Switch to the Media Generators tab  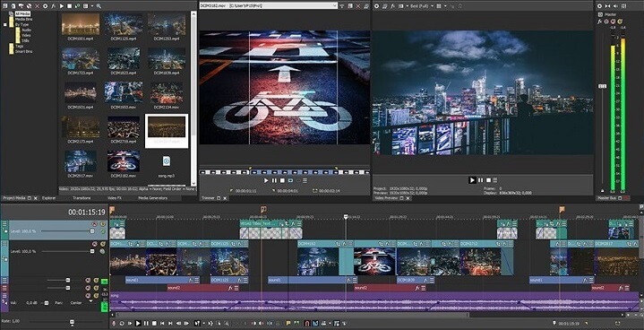click(152, 198)
